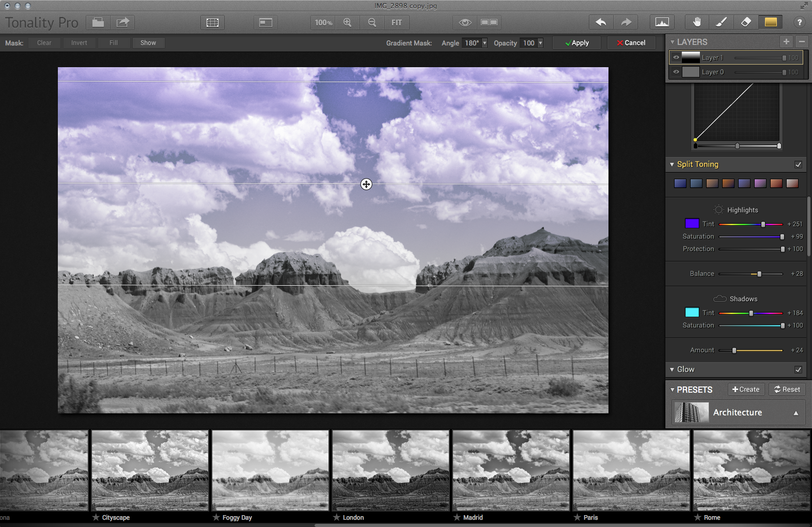Collapse the LAYERS panel
This screenshot has width=812, height=527.
(673, 42)
